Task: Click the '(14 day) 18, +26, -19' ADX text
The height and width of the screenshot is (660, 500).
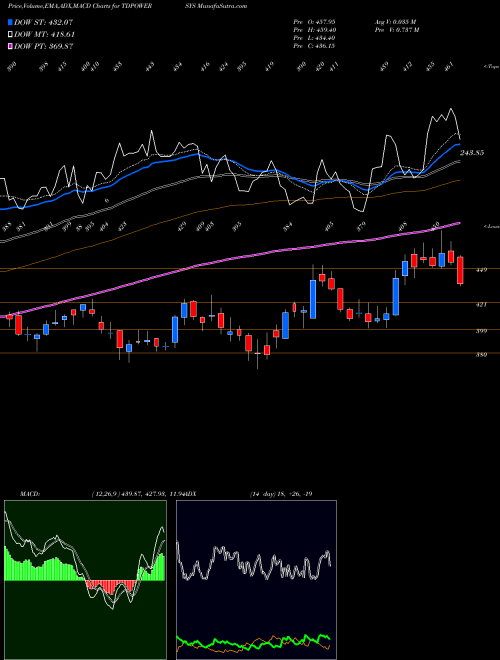Action: click(x=281, y=494)
